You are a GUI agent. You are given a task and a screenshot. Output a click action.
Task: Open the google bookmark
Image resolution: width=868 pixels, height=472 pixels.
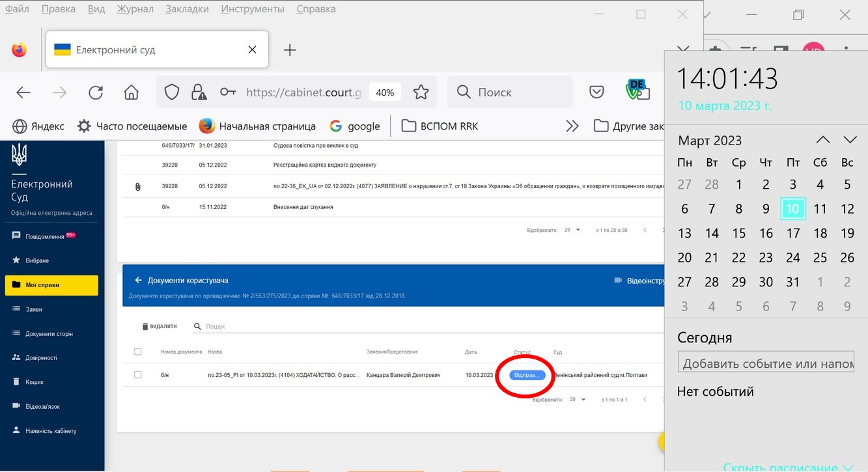click(355, 126)
